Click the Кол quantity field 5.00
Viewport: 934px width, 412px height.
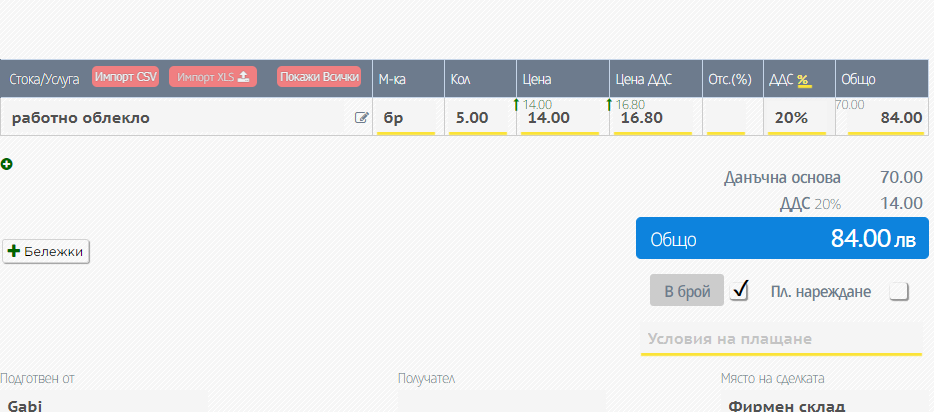tap(478, 118)
